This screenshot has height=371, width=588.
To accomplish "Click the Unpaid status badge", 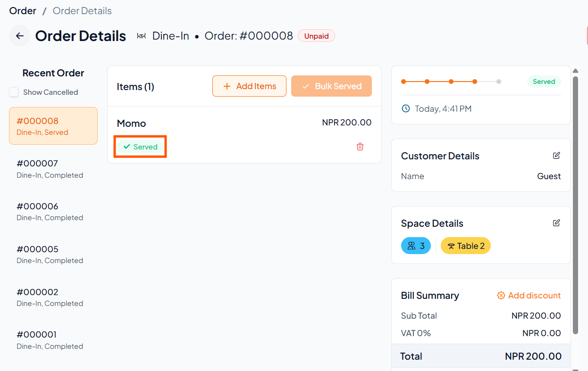I will pos(316,36).
